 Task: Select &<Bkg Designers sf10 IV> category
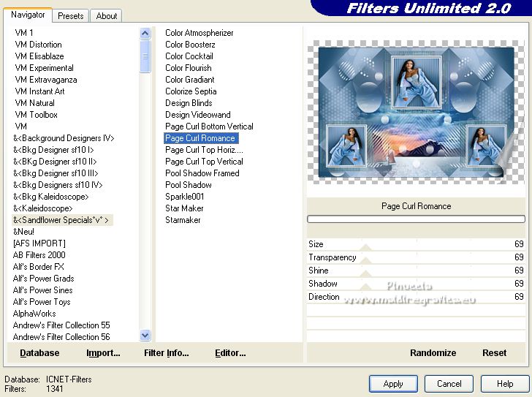pyautogui.click(x=58, y=185)
